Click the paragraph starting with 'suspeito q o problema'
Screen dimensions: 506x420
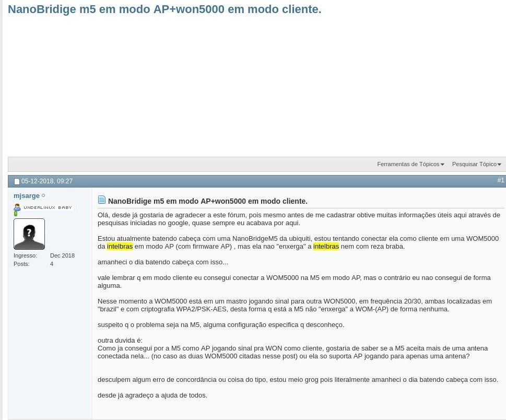(220, 325)
